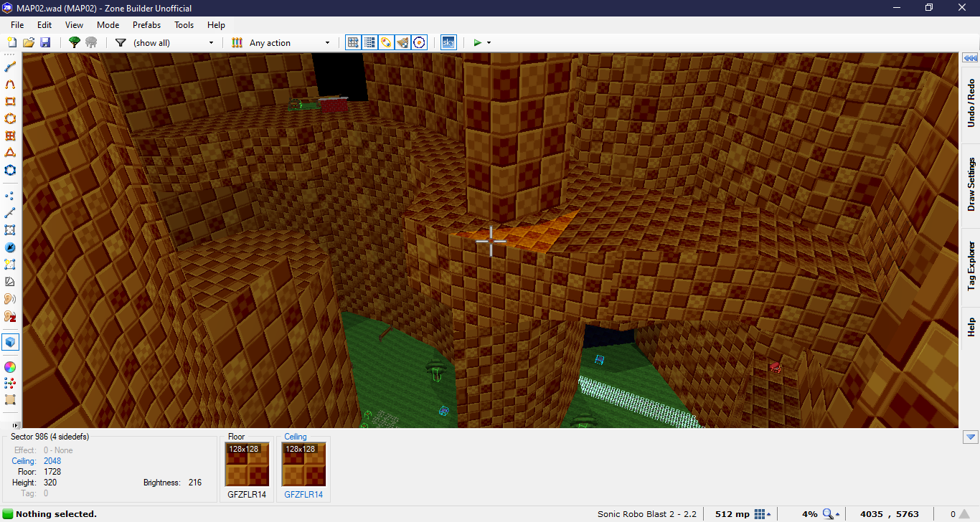Screen dimensions: 980x522
Task: Switch to Sectors mode
Action: (x=10, y=229)
